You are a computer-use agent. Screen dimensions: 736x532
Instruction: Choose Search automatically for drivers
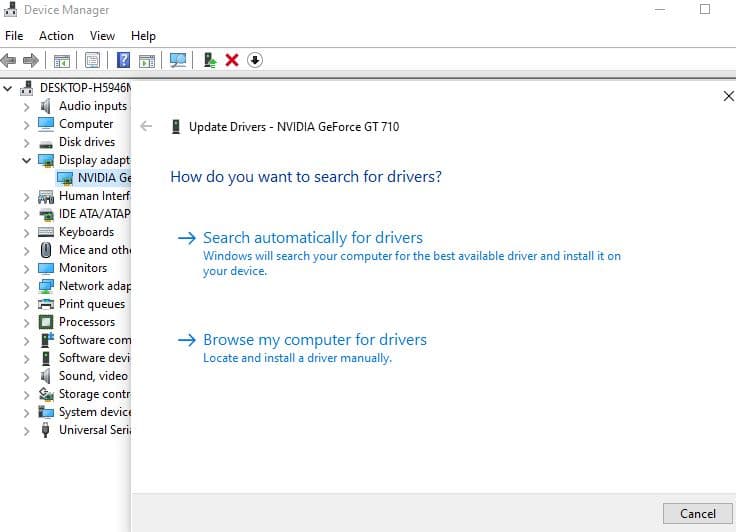pos(312,238)
